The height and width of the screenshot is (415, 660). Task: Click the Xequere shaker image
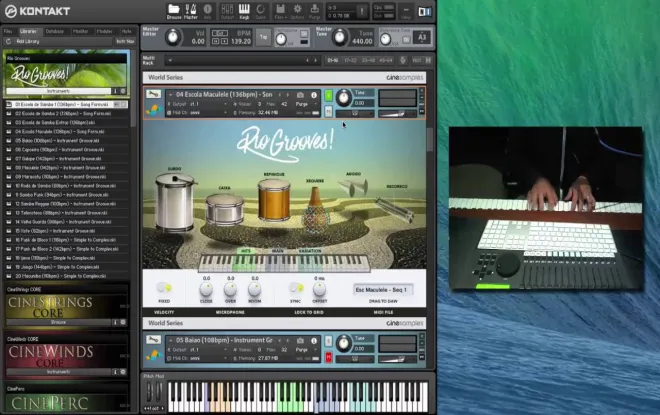pyautogui.click(x=316, y=208)
